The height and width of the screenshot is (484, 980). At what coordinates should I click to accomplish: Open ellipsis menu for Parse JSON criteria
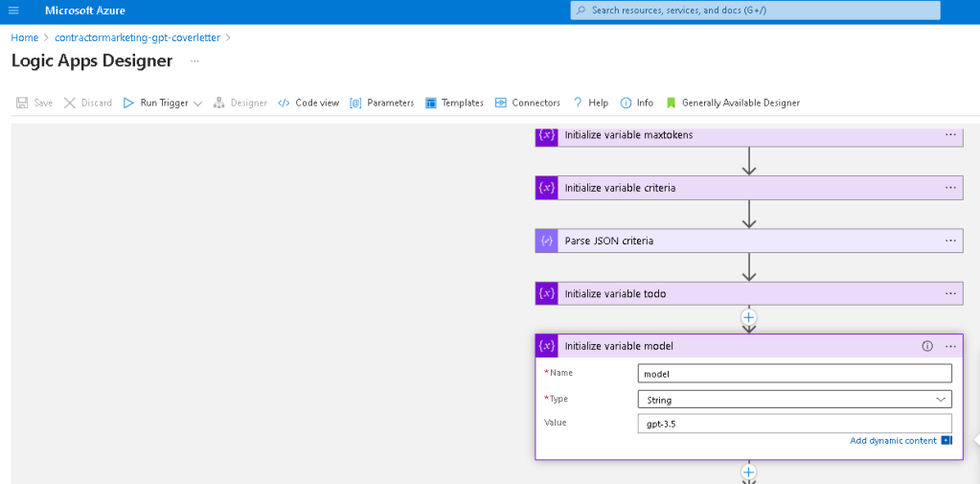coord(950,241)
